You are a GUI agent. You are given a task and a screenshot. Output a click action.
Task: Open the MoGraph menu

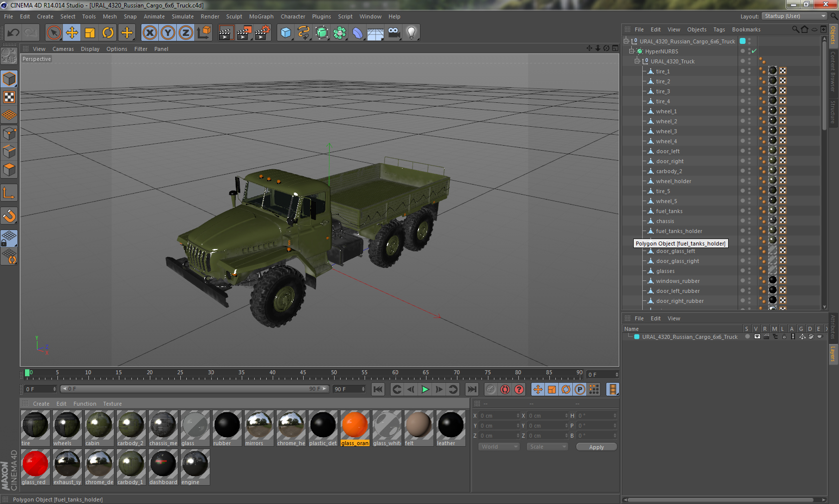261,16
